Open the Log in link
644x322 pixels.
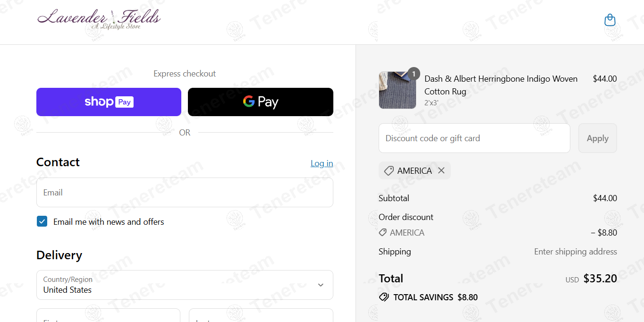coord(322,163)
